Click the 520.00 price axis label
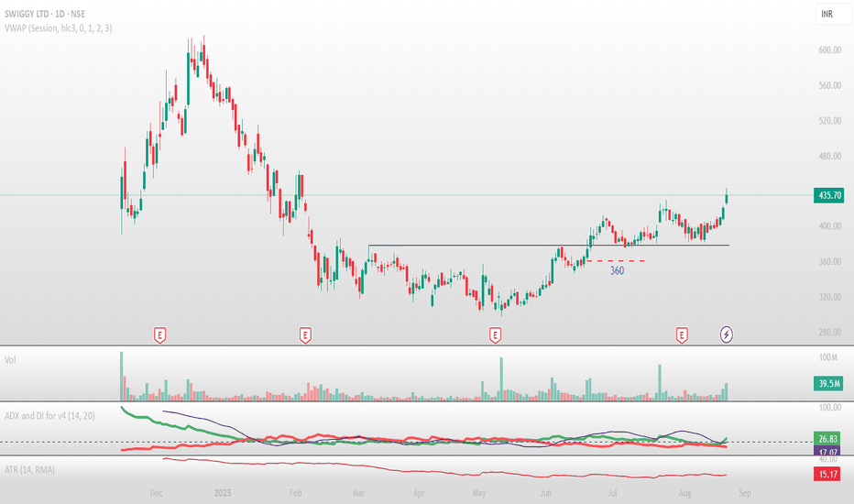Image resolution: width=854 pixels, height=504 pixels. (x=829, y=120)
